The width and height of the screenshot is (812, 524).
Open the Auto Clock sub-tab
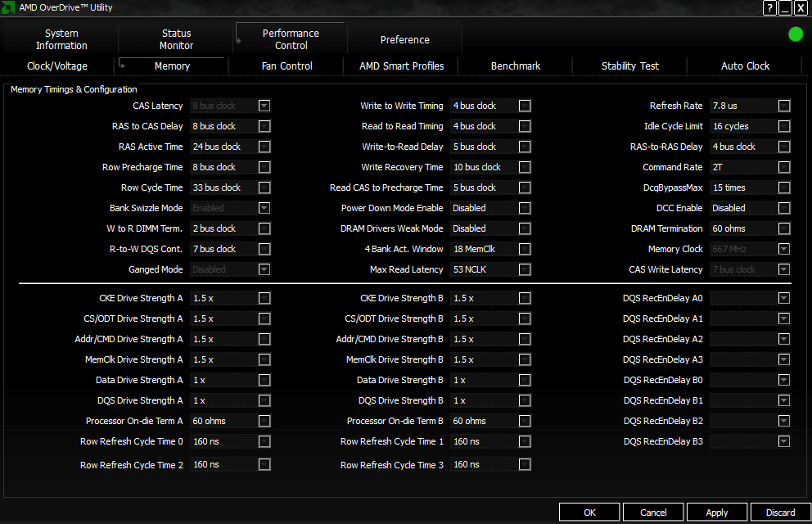(x=745, y=65)
